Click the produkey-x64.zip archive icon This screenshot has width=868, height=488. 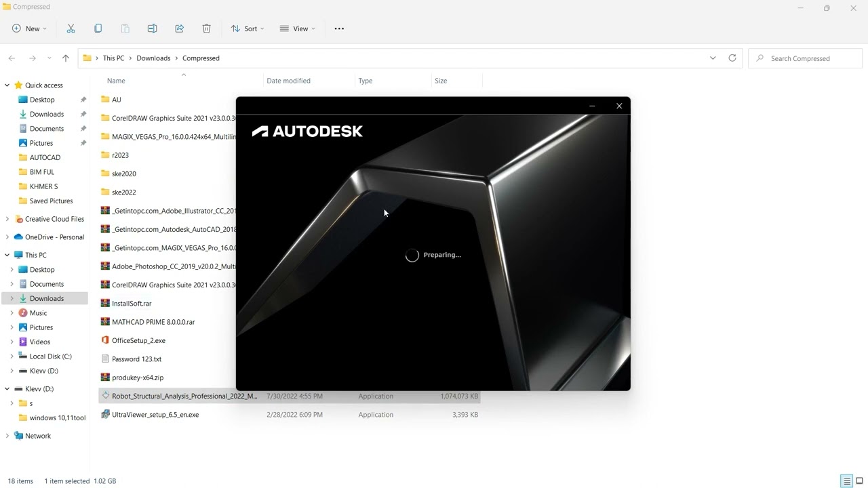coord(105,378)
